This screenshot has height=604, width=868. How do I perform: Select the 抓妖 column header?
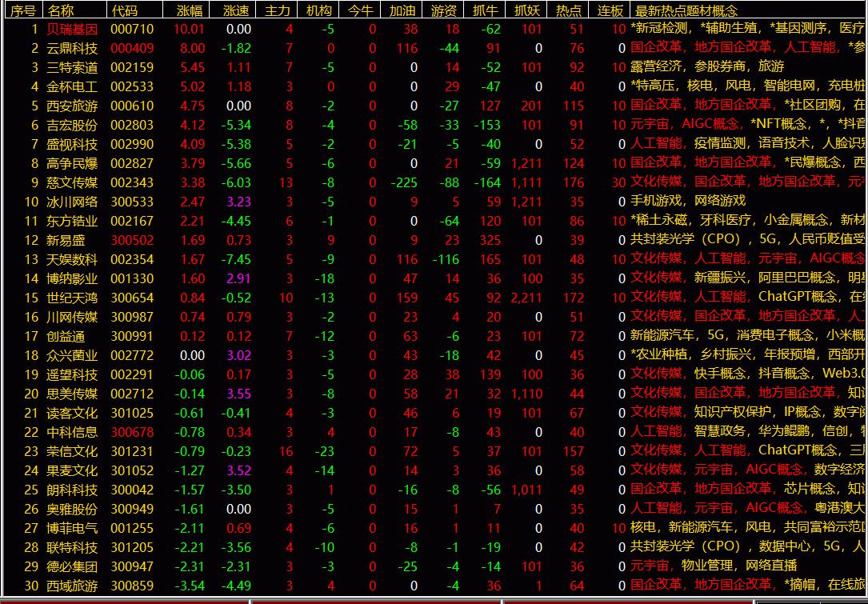tap(527, 10)
